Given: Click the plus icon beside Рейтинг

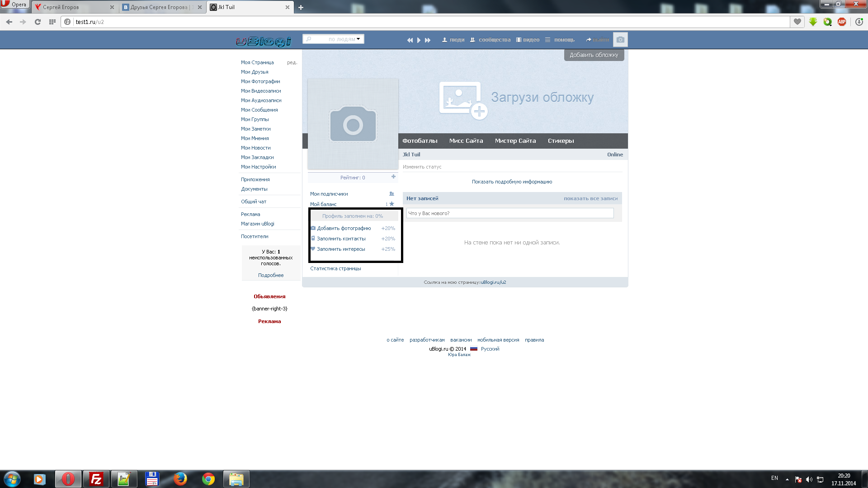Looking at the screenshot, I should pos(393,177).
